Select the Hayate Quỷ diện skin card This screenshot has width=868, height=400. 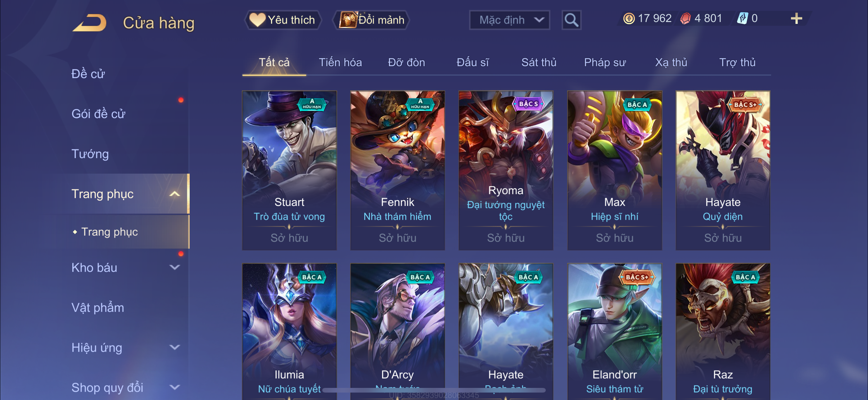pyautogui.click(x=723, y=170)
